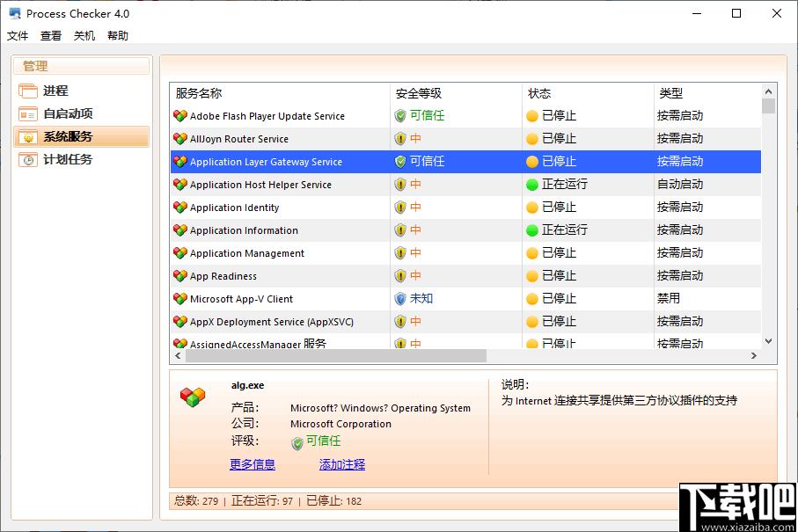Click the horizontal scrollbar right arrow
The image size is (798, 532).
click(x=754, y=356)
